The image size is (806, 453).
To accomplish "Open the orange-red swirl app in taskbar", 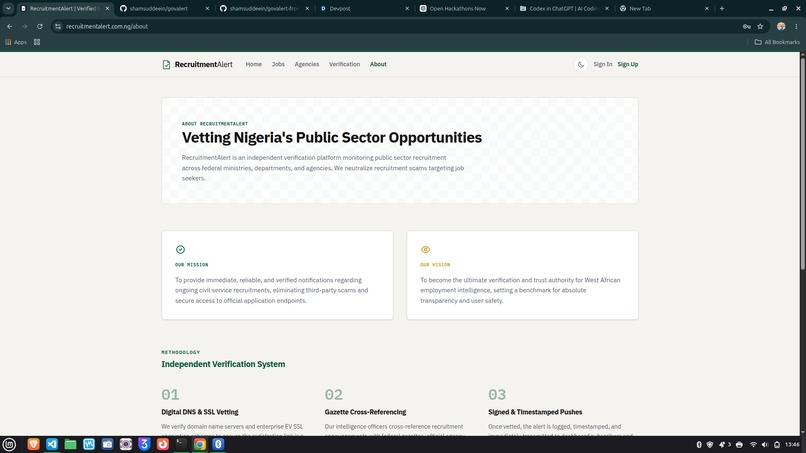I will pyautogui.click(x=163, y=444).
